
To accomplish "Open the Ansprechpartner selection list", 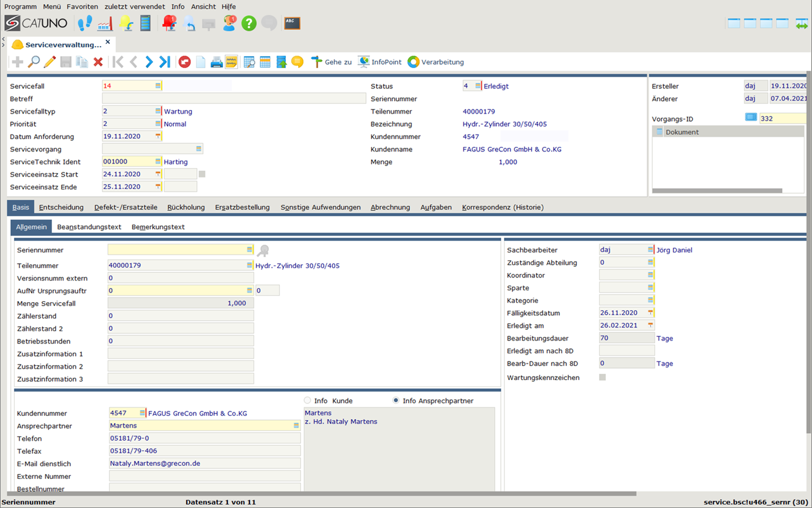I will point(296,426).
